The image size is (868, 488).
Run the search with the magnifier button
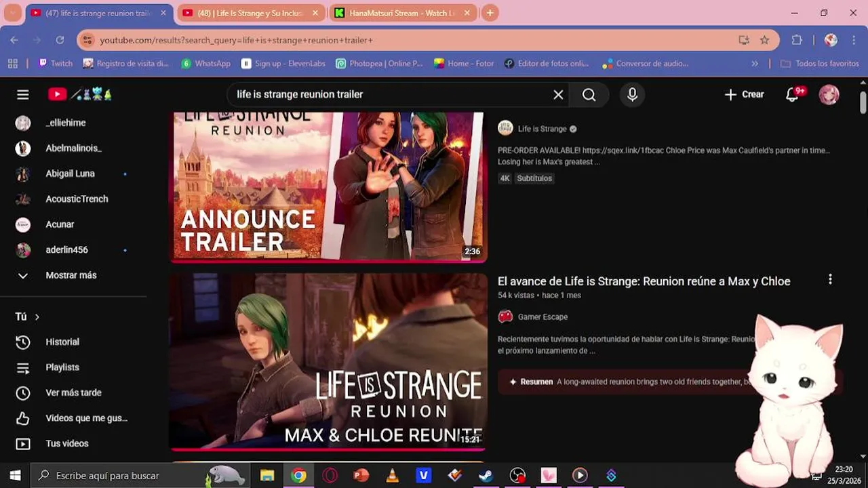(x=589, y=95)
